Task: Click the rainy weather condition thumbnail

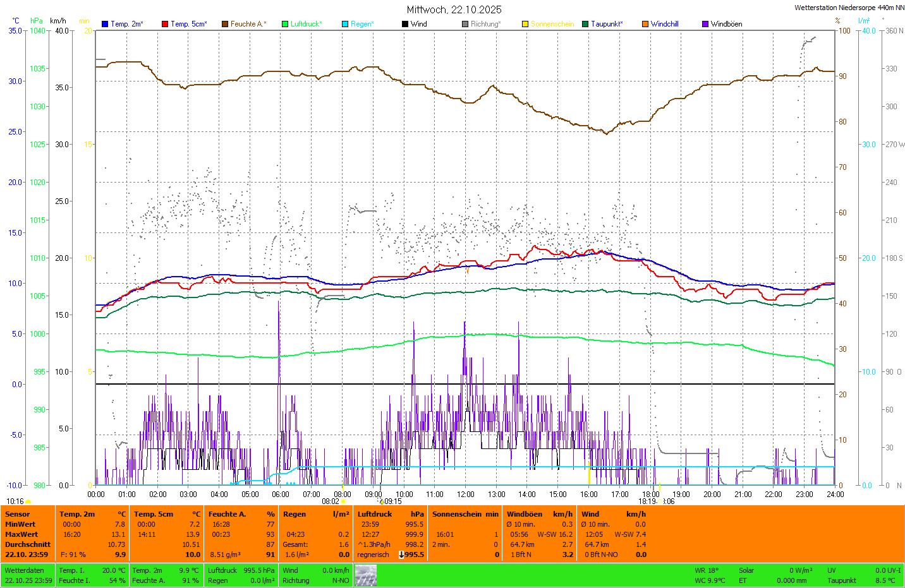Action: 366,575
